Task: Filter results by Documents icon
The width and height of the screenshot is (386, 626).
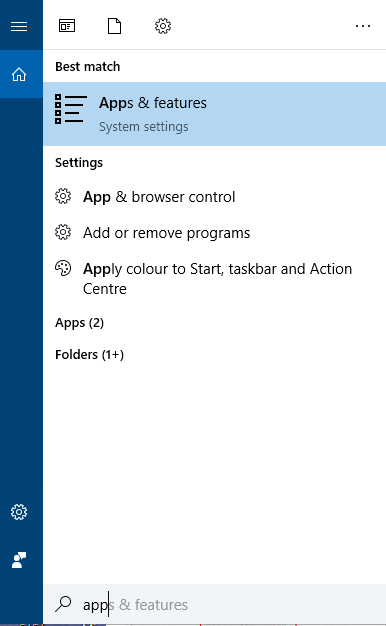Action: 115,26
